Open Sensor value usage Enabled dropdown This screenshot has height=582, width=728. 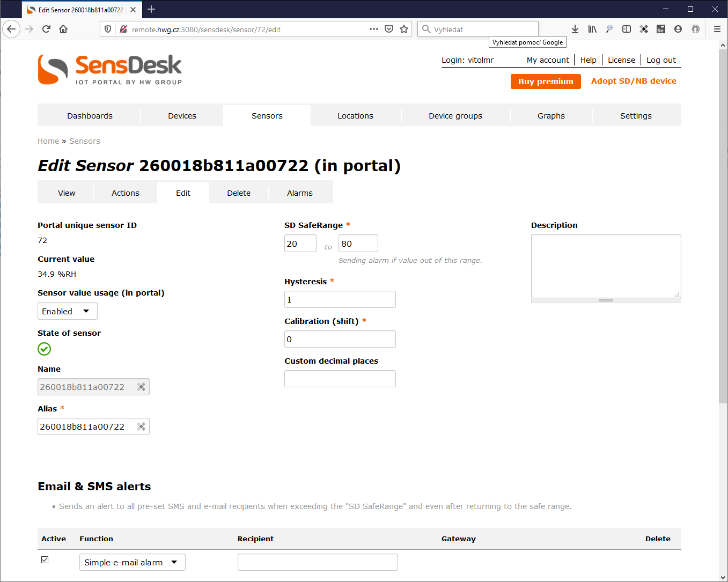click(68, 311)
